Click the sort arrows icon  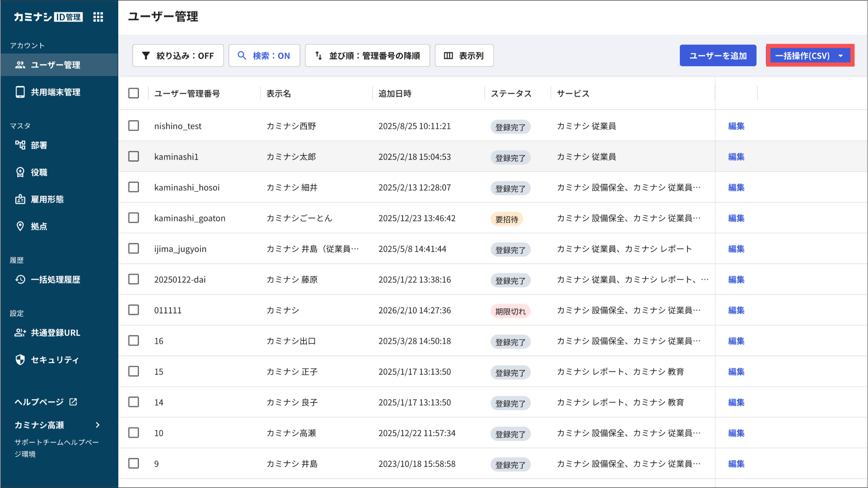319,56
